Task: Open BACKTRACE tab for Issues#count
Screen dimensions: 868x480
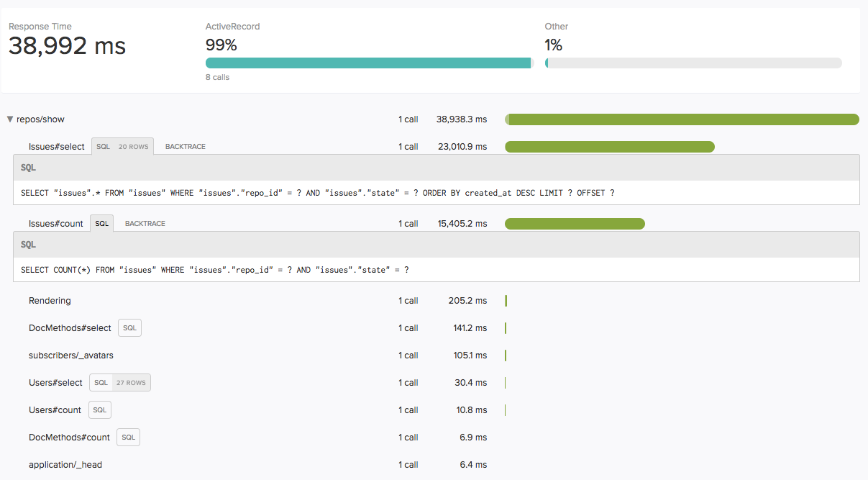Action: pyautogui.click(x=145, y=224)
